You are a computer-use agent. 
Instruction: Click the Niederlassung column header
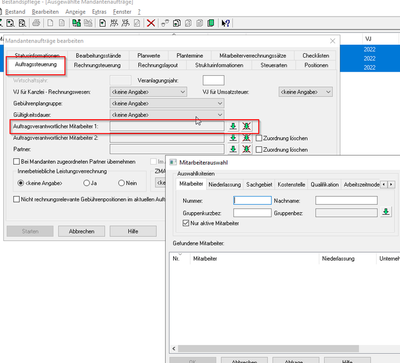pyautogui.click(x=347, y=259)
